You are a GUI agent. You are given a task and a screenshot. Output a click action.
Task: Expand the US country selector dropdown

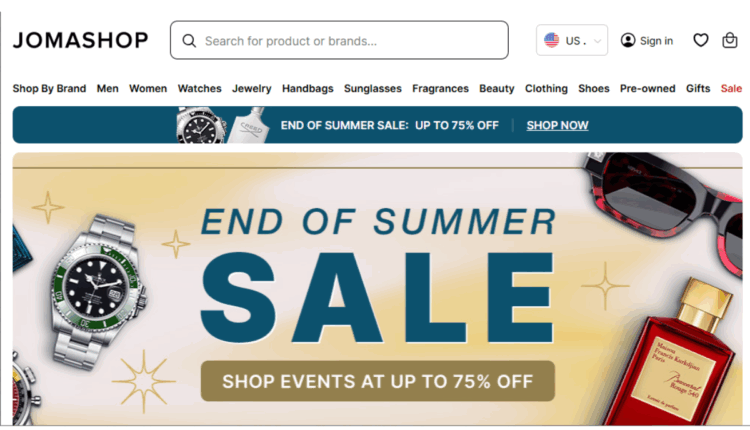point(572,40)
